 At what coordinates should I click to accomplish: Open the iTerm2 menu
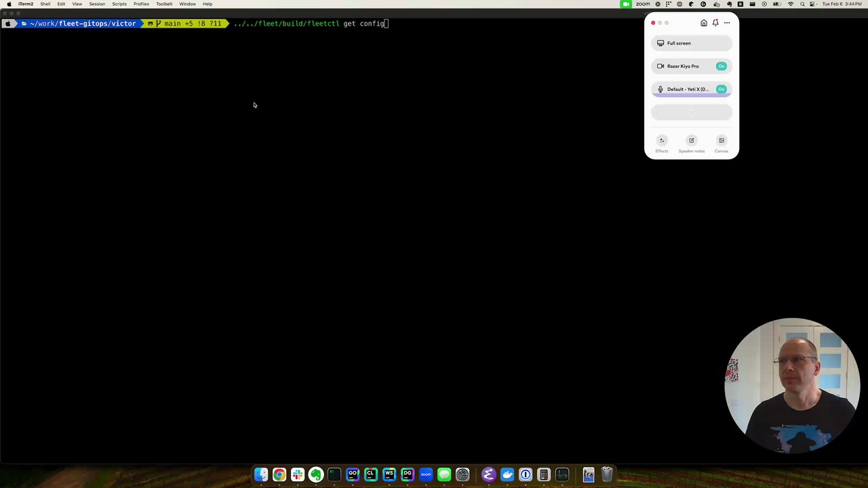(26, 4)
